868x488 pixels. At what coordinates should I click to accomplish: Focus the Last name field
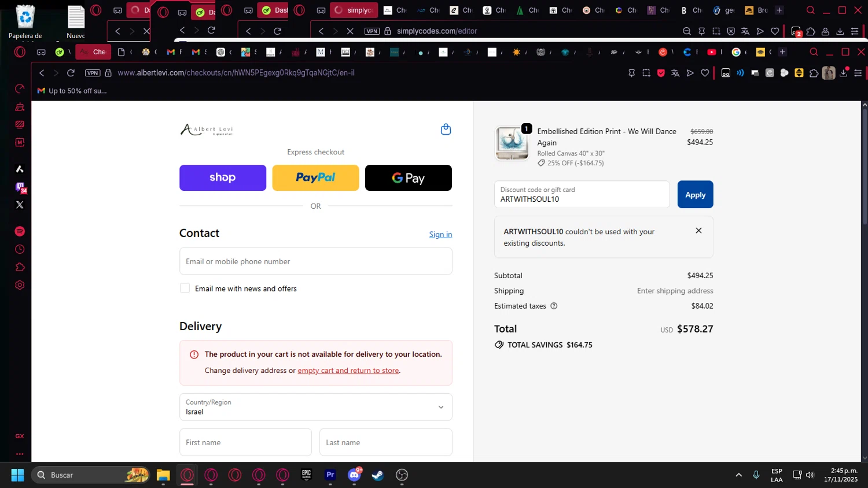[x=386, y=442]
